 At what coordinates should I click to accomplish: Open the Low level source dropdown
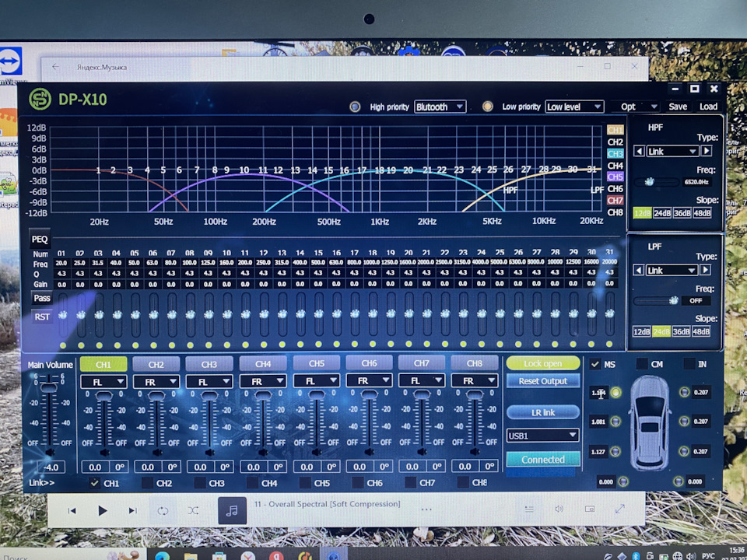click(x=574, y=107)
